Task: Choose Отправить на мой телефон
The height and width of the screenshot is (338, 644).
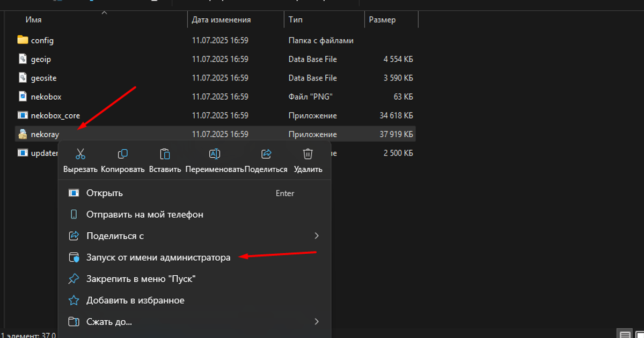Action: (x=195, y=215)
